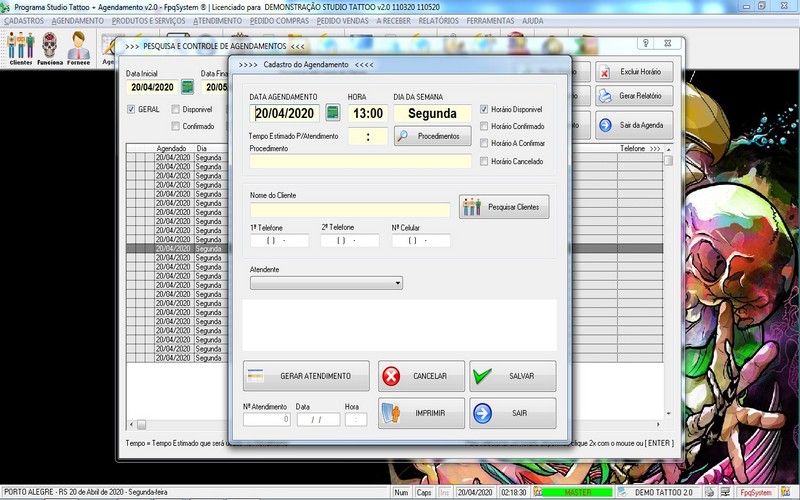Open the Clientes toolbar icon
Viewport: 800px width, 500px height.
point(20,48)
